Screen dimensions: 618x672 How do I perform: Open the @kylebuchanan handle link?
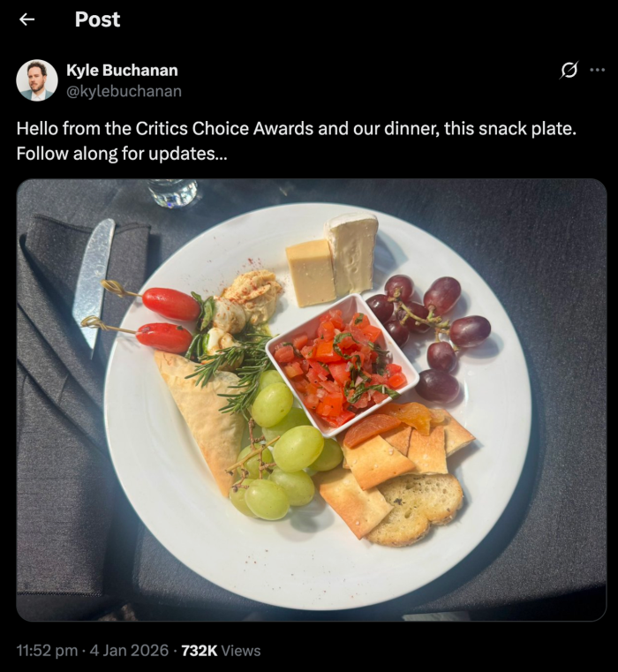point(124,91)
